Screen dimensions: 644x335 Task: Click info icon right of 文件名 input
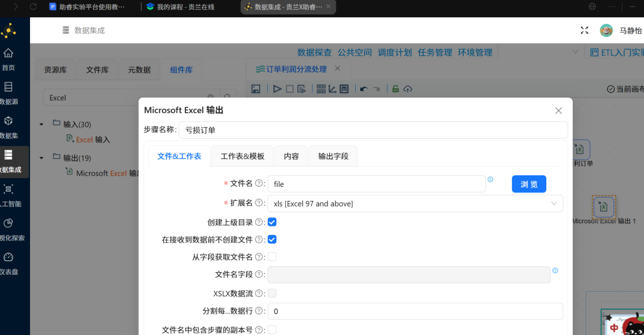tap(490, 179)
